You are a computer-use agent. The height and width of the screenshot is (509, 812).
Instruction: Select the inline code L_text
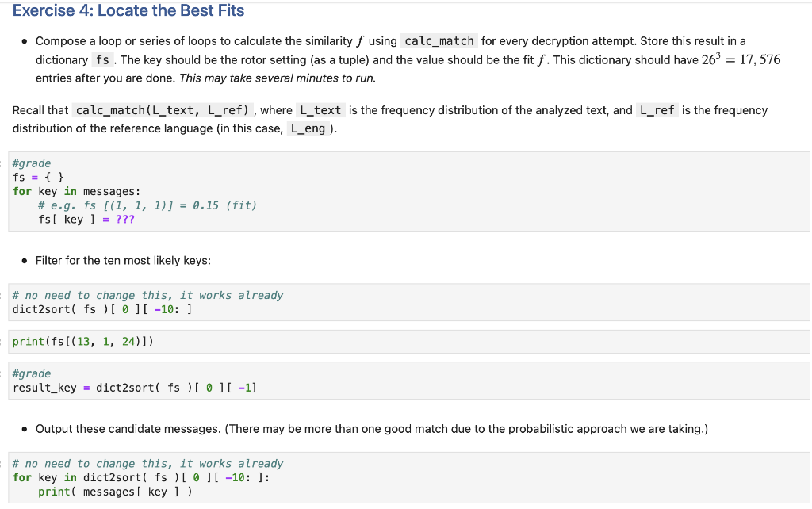click(320, 110)
